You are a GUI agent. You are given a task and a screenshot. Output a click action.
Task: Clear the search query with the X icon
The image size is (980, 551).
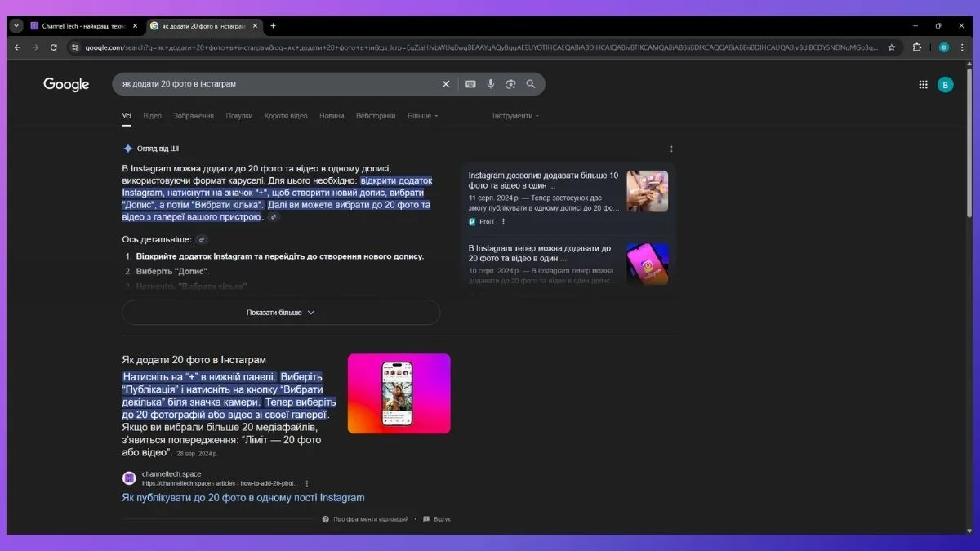coord(446,84)
